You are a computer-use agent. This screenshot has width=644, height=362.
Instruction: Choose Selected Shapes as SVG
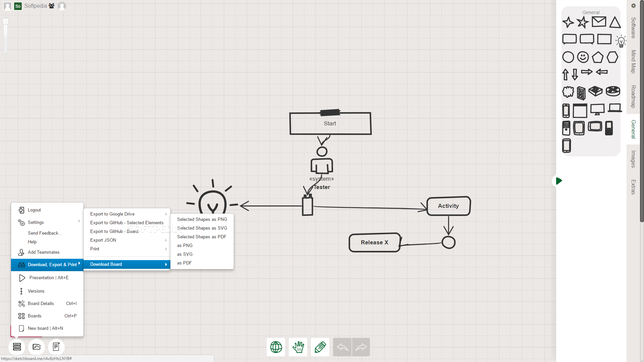(x=202, y=228)
